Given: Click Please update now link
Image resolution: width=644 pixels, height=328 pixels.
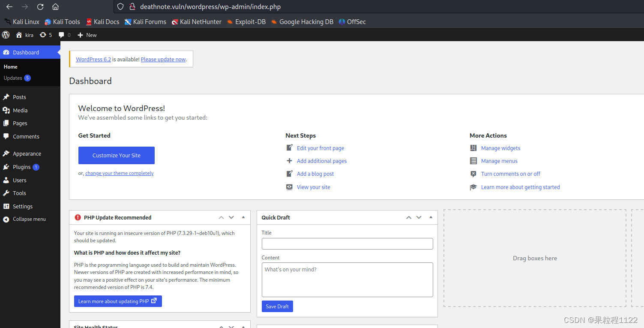Looking at the screenshot, I should (163, 59).
